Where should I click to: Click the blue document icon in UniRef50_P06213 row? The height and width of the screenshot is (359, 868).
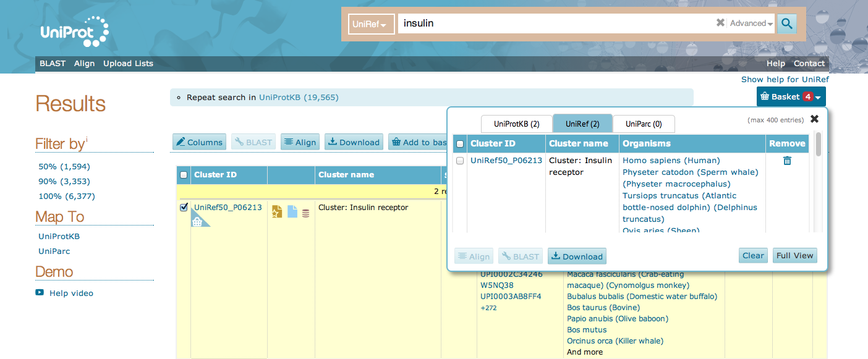click(292, 212)
